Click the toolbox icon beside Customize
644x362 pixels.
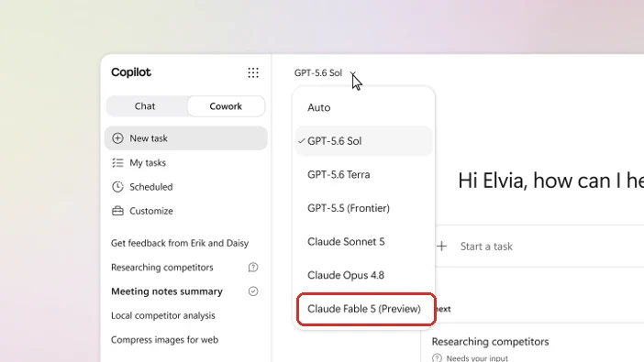(117, 211)
